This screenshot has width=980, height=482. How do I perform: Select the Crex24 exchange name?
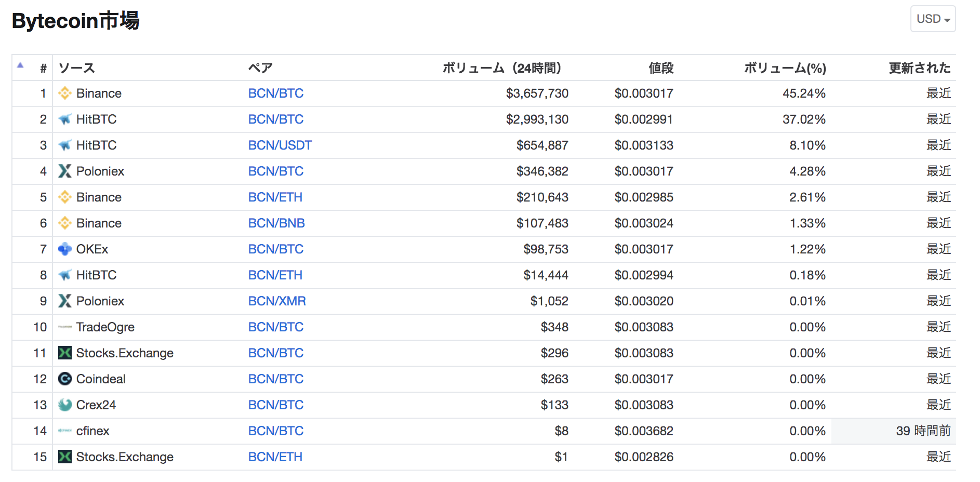click(x=96, y=405)
